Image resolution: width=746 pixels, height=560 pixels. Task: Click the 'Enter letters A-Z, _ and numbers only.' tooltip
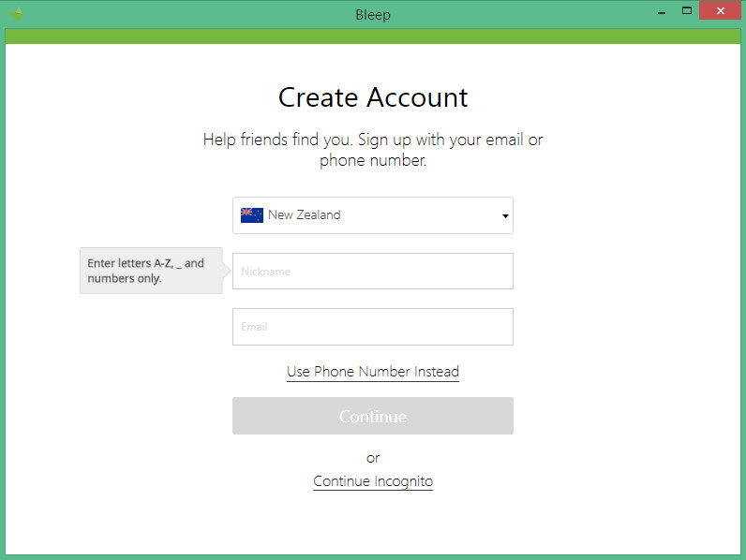pyautogui.click(x=151, y=271)
